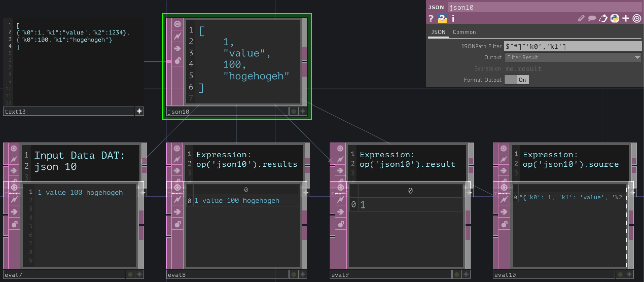This screenshot has width=644, height=282.
Task: Toggle Format Output switch
Action: 516,80
